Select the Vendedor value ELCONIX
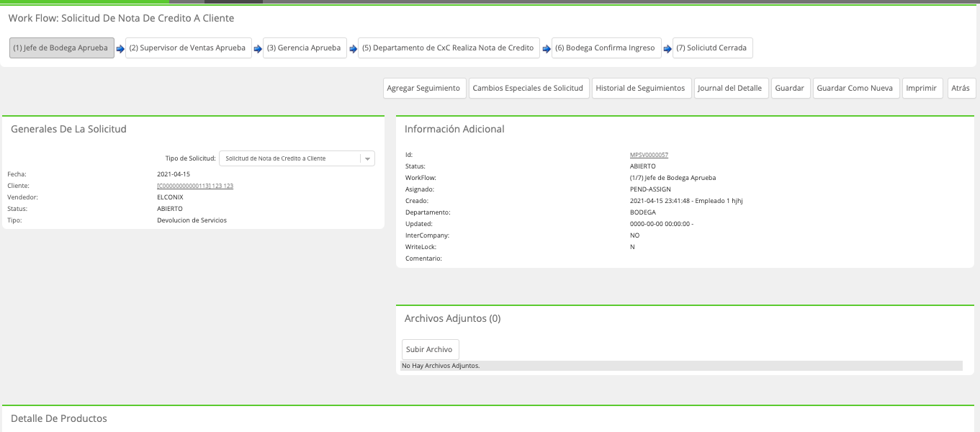Image resolution: width=980 pixels, height=432 pixels. [x=170, y=197]
